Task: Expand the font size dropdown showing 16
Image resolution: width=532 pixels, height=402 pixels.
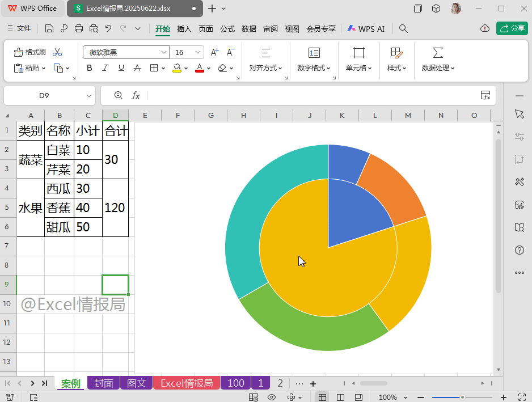Action: coord(198,52)
